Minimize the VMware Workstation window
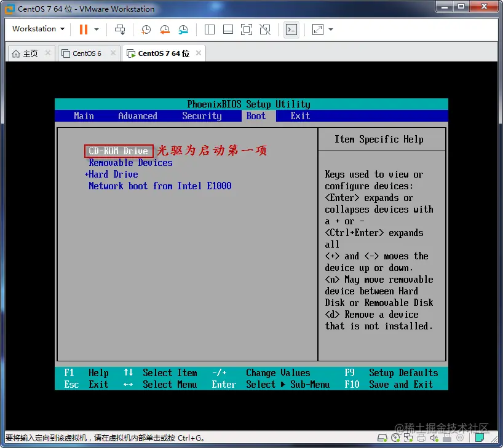503x448 pixels. [445, 6]
